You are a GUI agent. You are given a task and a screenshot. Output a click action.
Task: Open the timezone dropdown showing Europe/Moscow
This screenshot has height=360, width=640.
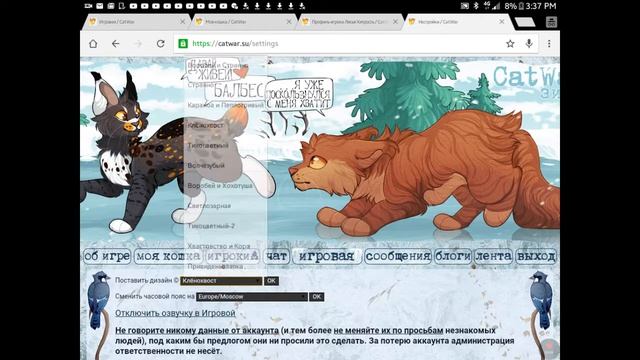(x=251, y=297)
